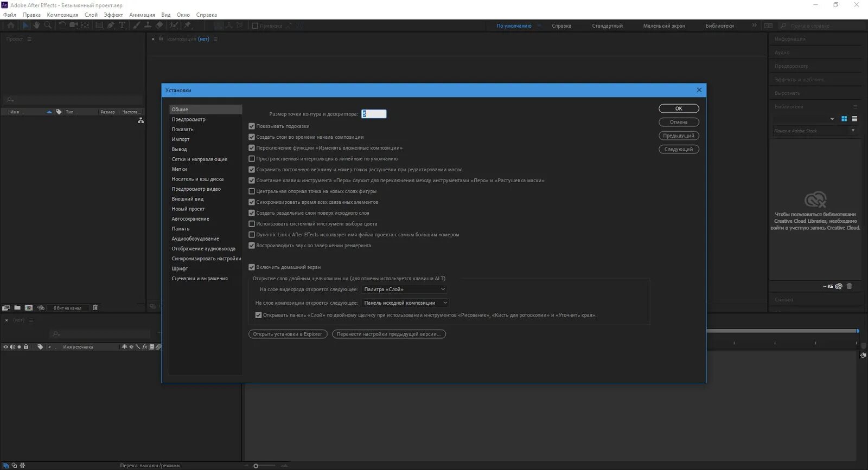Click the trash icon in Libraries panel
Screen dimensions: 868x470
[x=850, y=286]
